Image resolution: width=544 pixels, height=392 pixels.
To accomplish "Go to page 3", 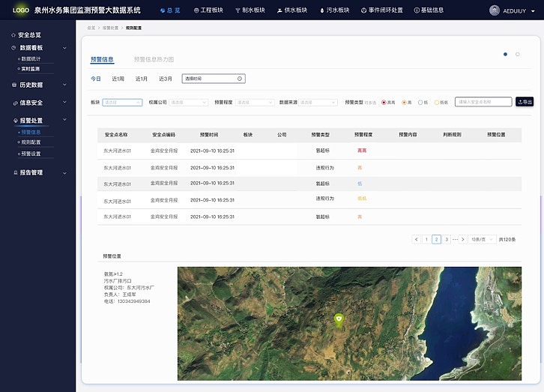I will coord(447,239).
